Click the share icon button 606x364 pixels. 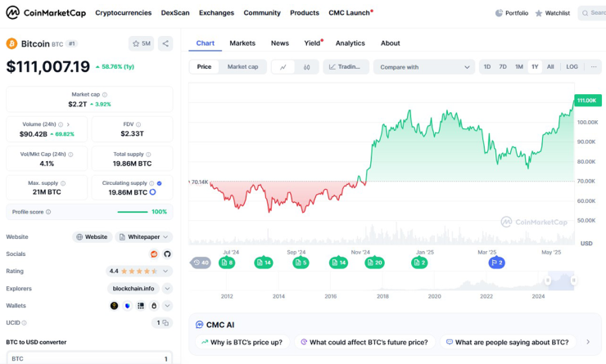165,43
